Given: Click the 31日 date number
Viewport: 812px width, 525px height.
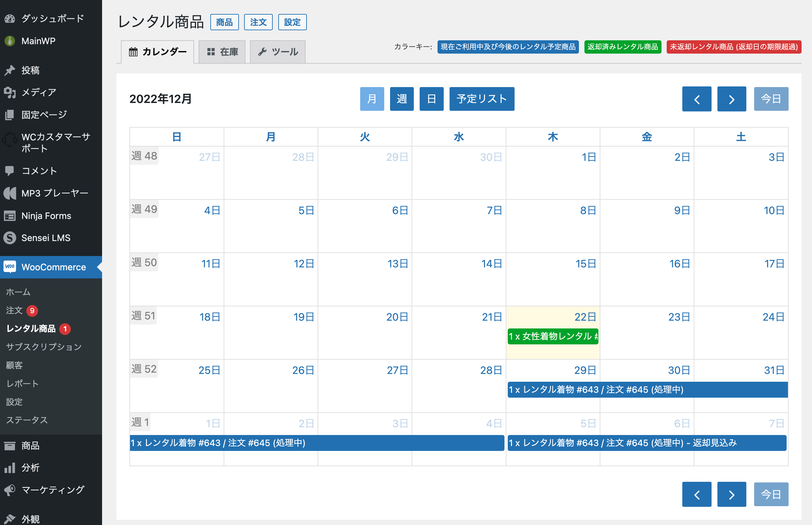Looking at the screenshot, I should 774,370.
